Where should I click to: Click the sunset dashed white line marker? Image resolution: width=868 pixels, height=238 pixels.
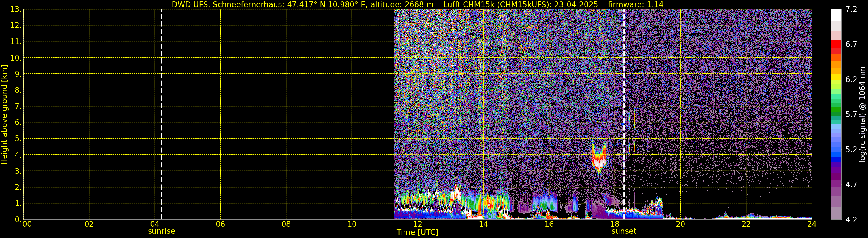(x=624, y=114)
